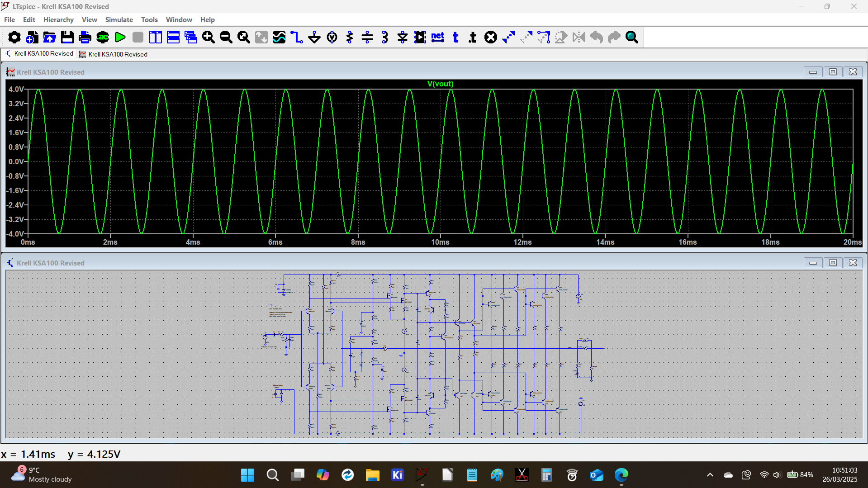
Task: Open Windows taskbar search
Action: pos(272,475)
